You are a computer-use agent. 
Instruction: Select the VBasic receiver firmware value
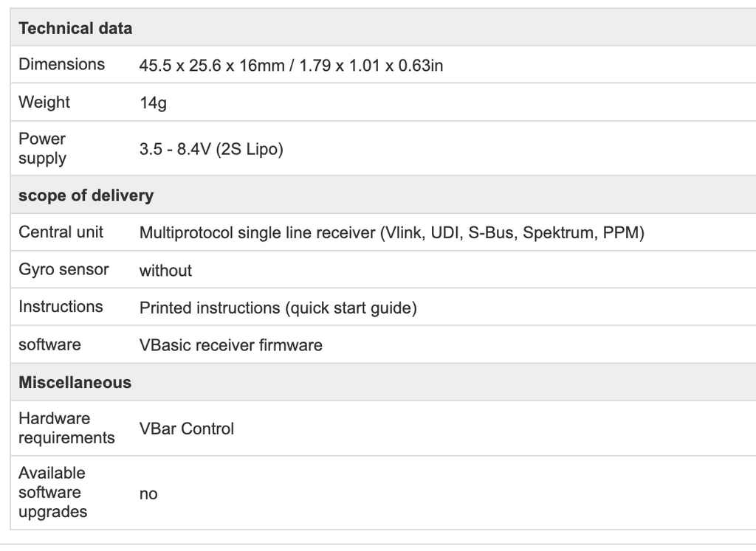coord(230,345)
